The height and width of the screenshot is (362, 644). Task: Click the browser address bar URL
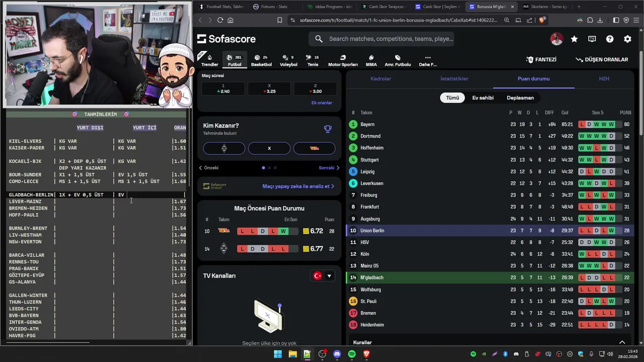[x=397, y=20]
